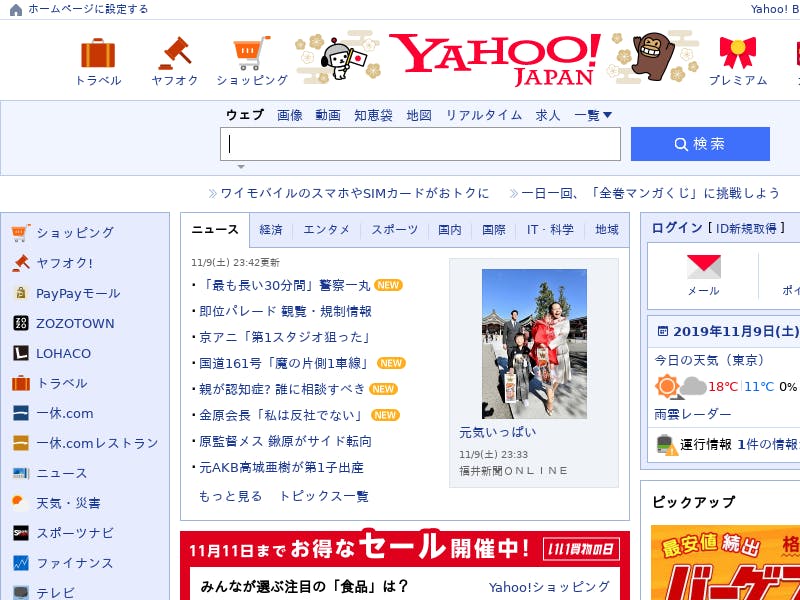Screen dimensions: 800x600
Task: Click the 元気いっぱい photo caption link
Action: 497,433
